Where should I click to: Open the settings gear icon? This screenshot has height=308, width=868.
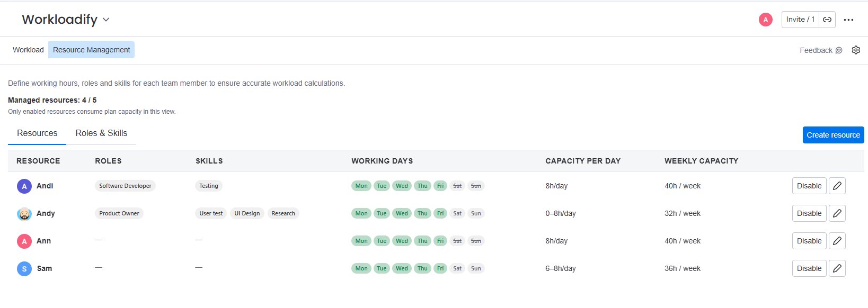[x=856, y=50]
